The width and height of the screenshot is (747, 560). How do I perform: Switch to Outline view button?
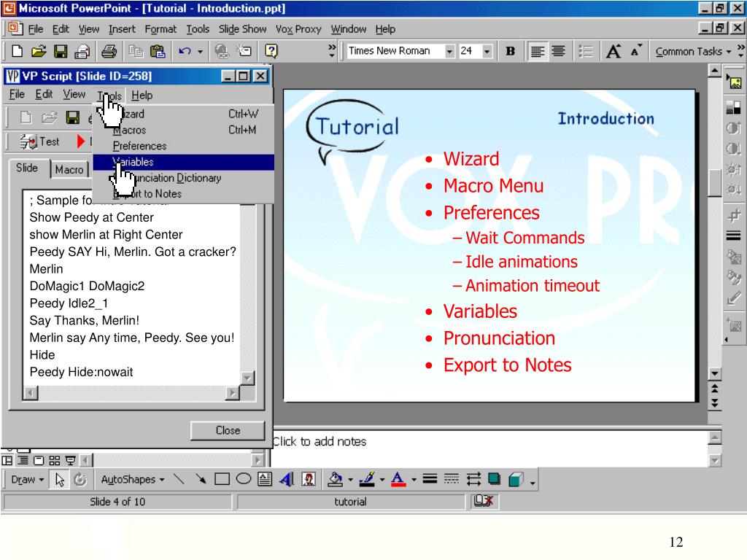pyautogui.click(x=23, y=461)
